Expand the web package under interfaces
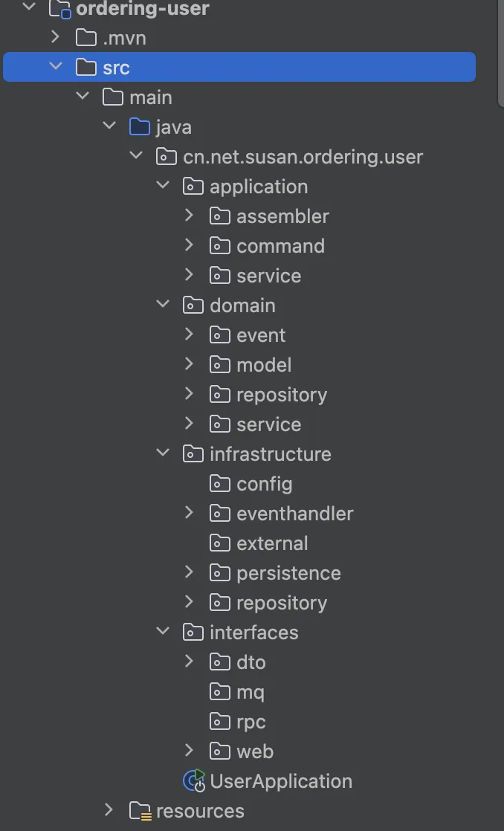 [x=189, y=751]
